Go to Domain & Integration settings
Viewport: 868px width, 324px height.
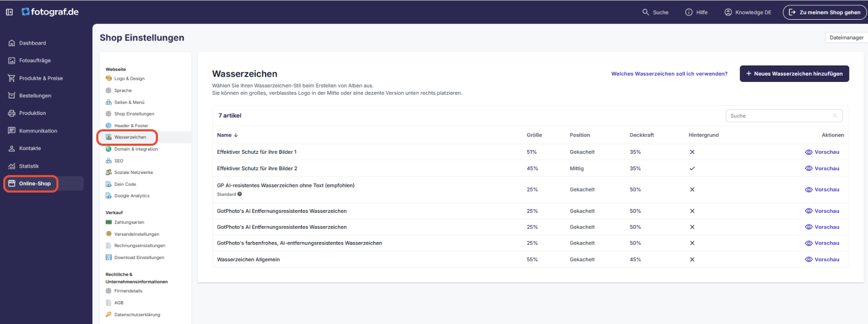click(136, 149)
